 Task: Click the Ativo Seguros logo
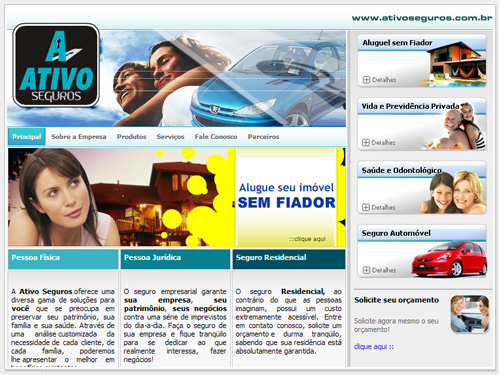(56, 65)
